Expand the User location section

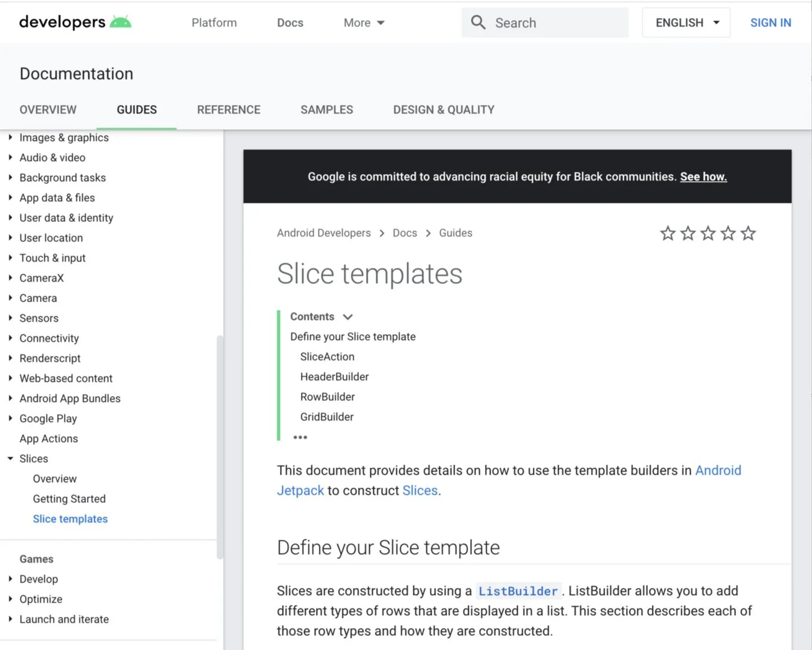(10, 238)
